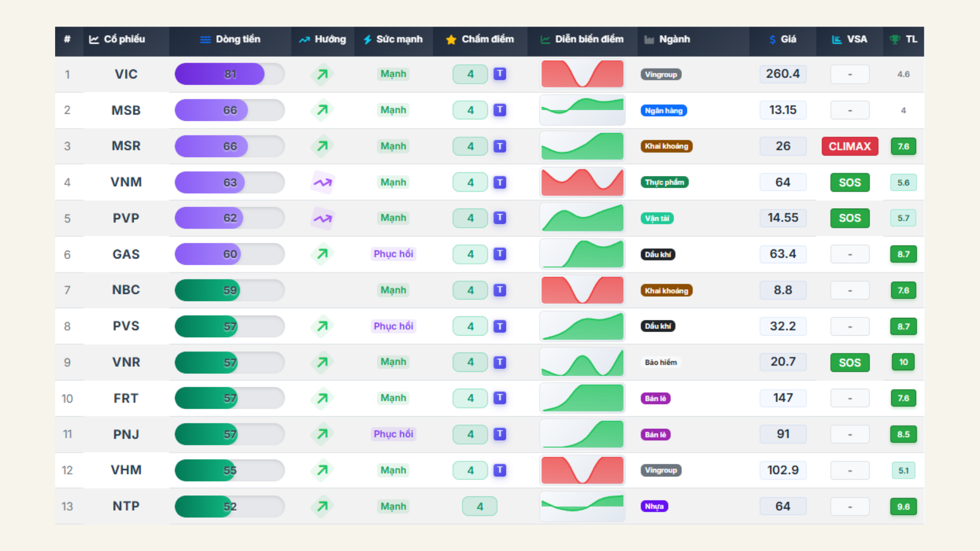Click the green trend arrow for NTP
This screenshot has width=980, height=551.
click(322, 507)
